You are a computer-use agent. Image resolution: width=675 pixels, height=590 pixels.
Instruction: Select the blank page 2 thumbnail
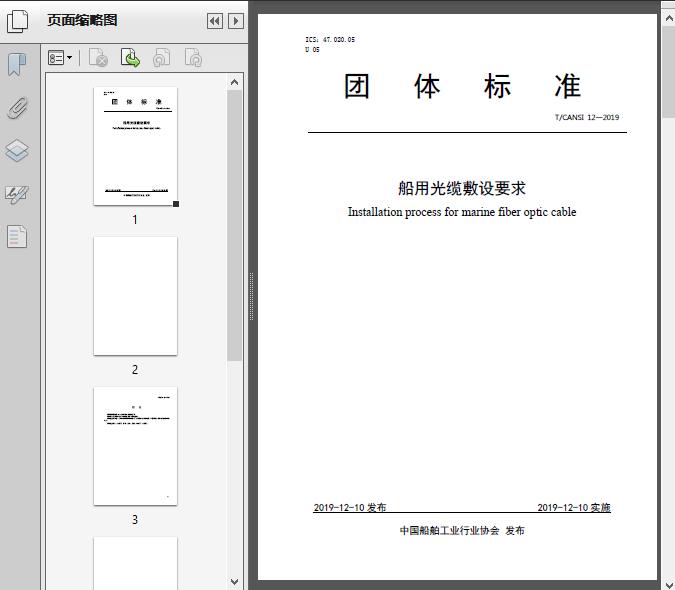[x=135, y=296]
